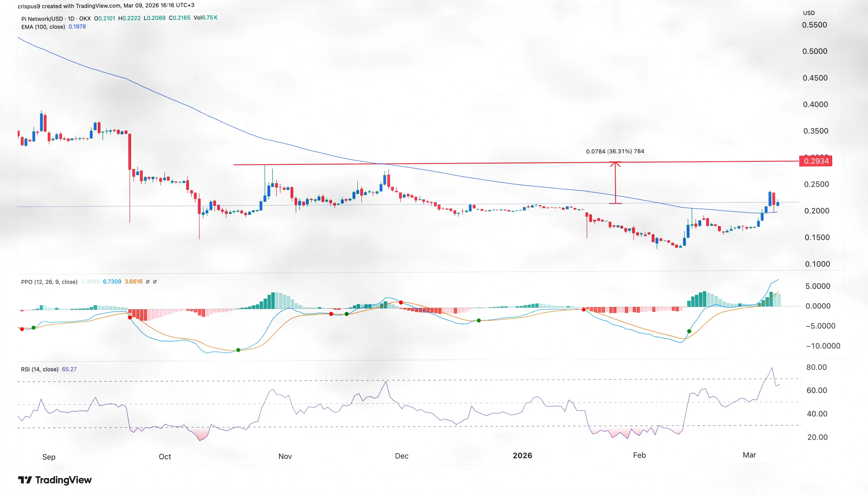Image resolution: width=868 pixels, height=496 pixels.
Task: Click the Dec label on time axis
Action: tap(402, 456)
